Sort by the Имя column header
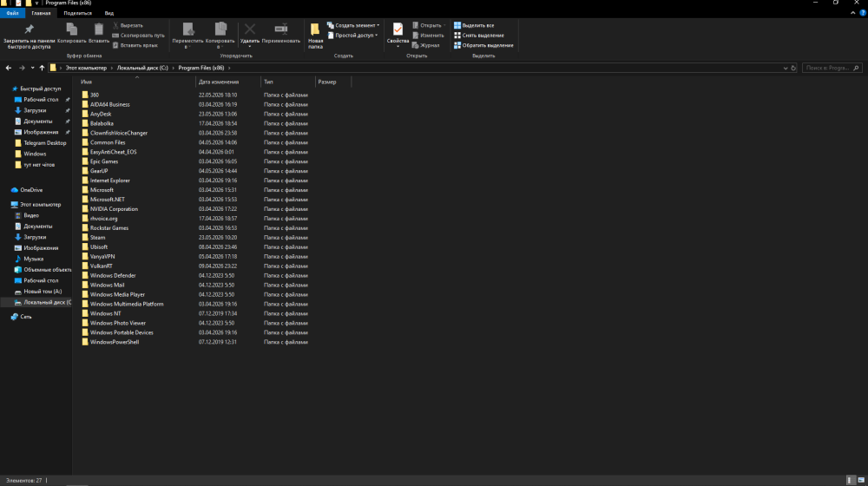This screenshot has width=868, height=486. click(86, 82)
